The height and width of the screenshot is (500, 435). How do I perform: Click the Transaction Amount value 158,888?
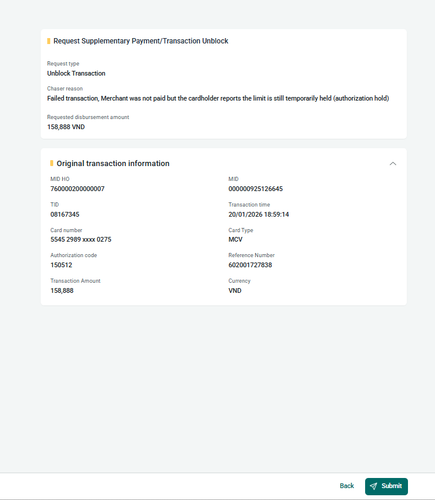tap(62, 291)
